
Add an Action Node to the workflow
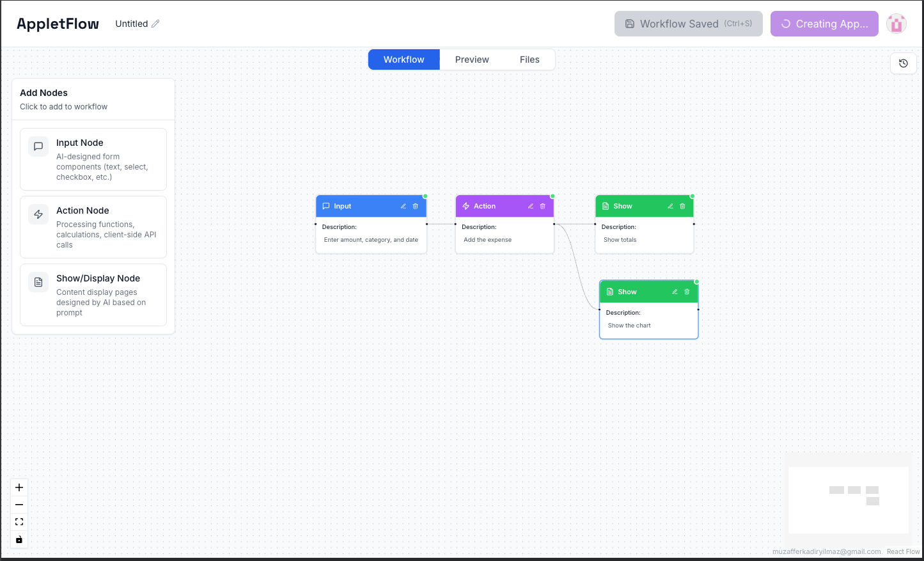tap(93, 226)
